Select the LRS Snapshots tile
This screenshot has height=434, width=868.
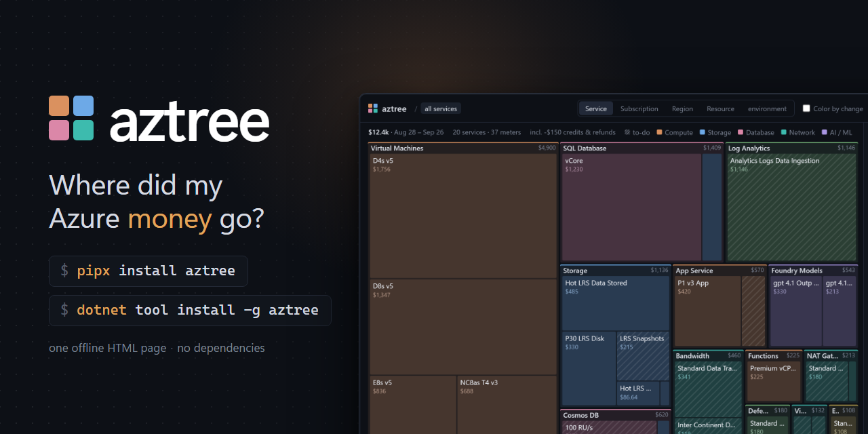(643, 356)
